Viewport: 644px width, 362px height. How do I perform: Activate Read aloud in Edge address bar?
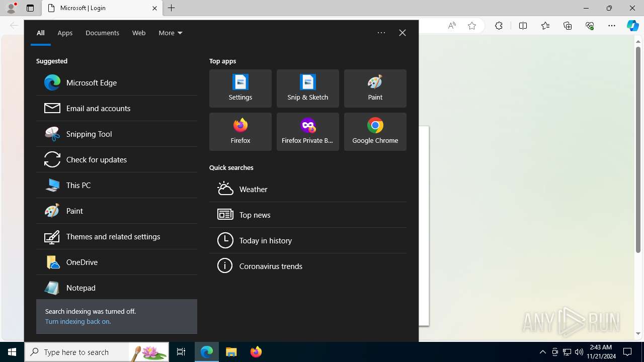[x=452, y=26]
